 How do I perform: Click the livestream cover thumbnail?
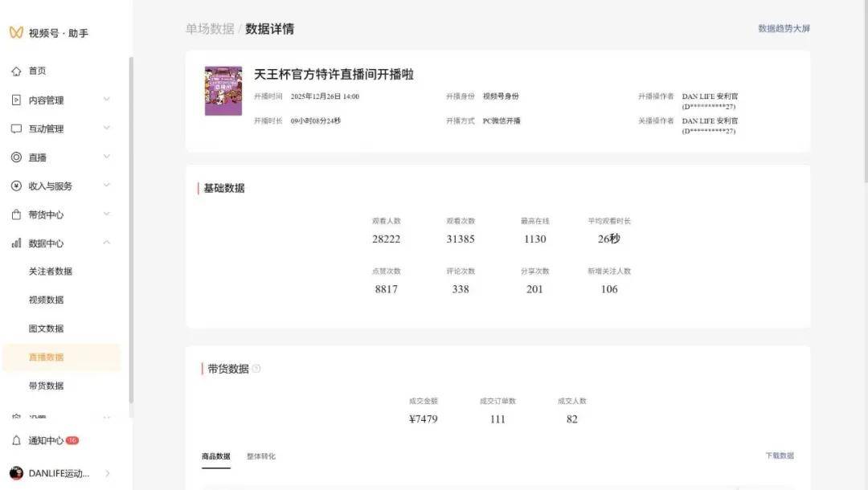(223, 91)
